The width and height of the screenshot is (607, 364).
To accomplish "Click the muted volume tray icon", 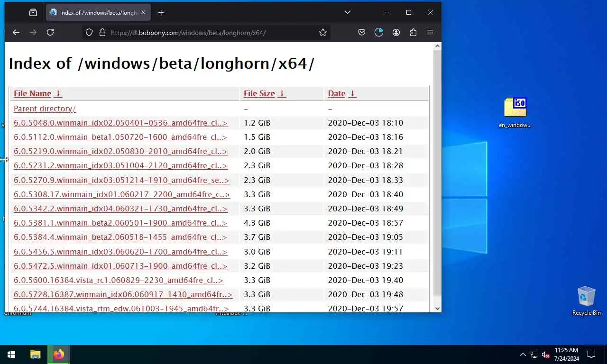I will pos(546,355).
